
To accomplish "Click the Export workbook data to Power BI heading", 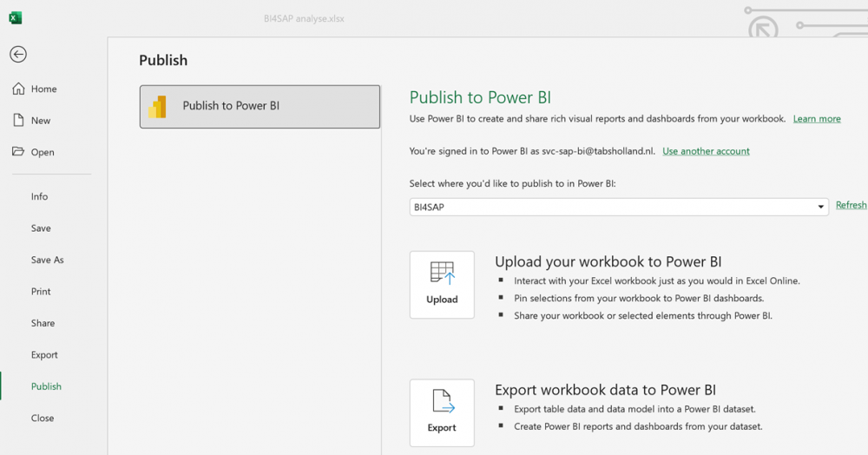I will (x=605, y=390).
